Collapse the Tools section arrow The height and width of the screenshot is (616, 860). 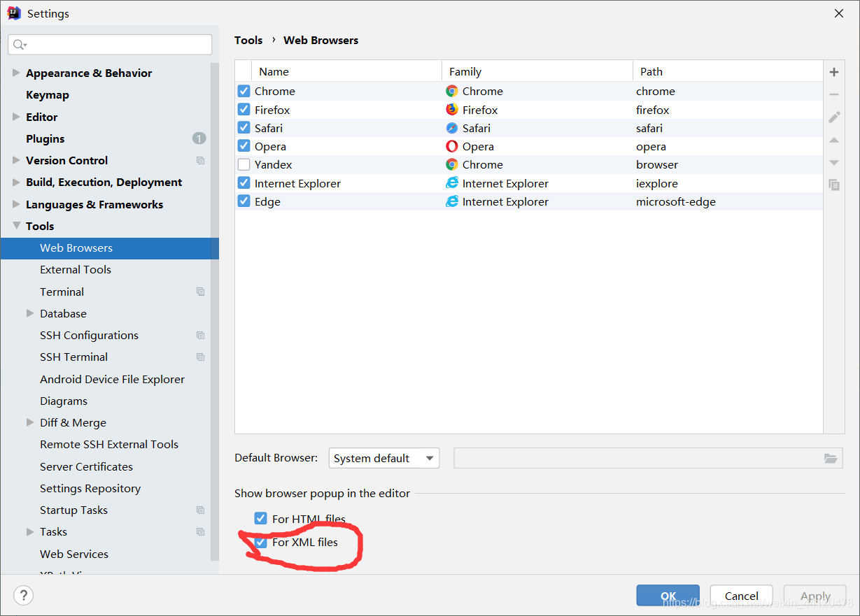(x=16, y=226)
